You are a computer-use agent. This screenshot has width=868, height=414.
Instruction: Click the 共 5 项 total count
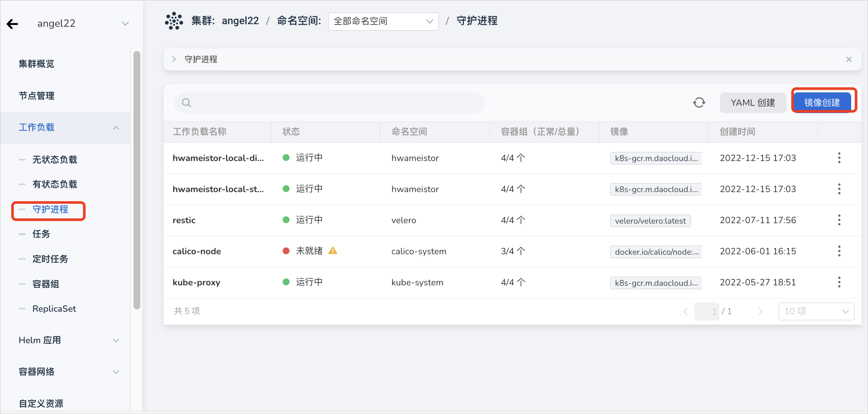(x=187, y=311)
